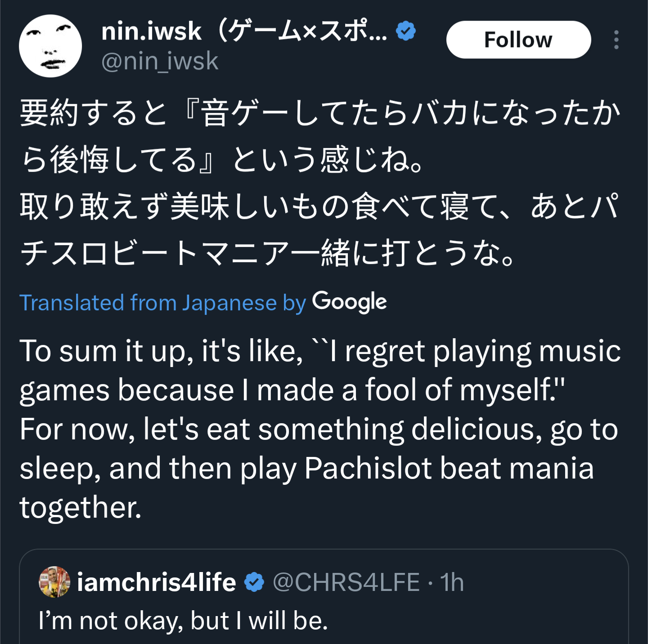Open iamchris4life's small avatar thumbnail

54,582
